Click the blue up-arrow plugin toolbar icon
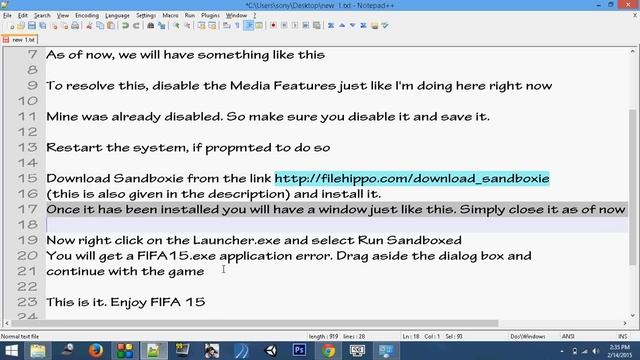Screen dimensions: 640x360 point(342,26)
